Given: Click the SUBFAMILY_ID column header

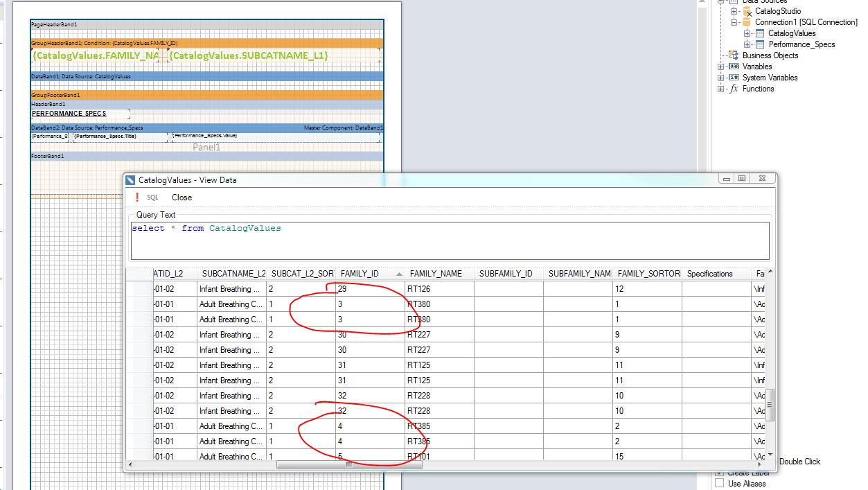Looking at the screenshot, I should click(508, 274).
